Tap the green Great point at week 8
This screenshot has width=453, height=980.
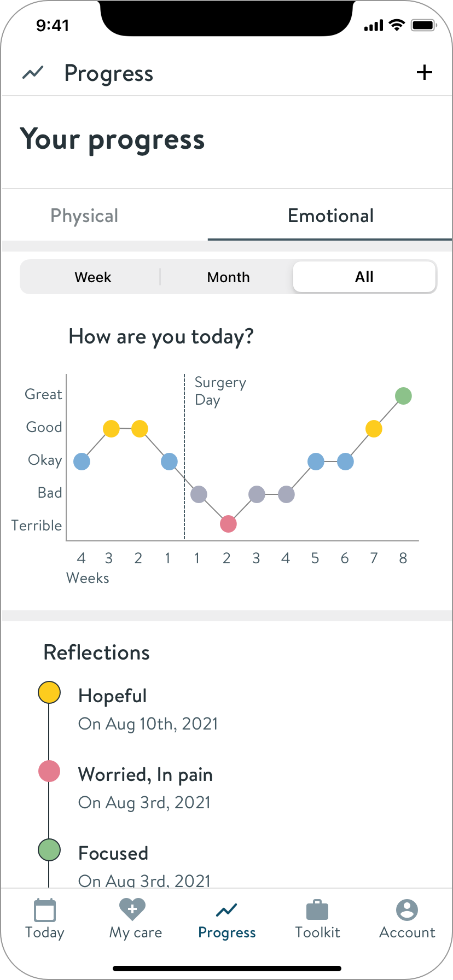point(403,396)
